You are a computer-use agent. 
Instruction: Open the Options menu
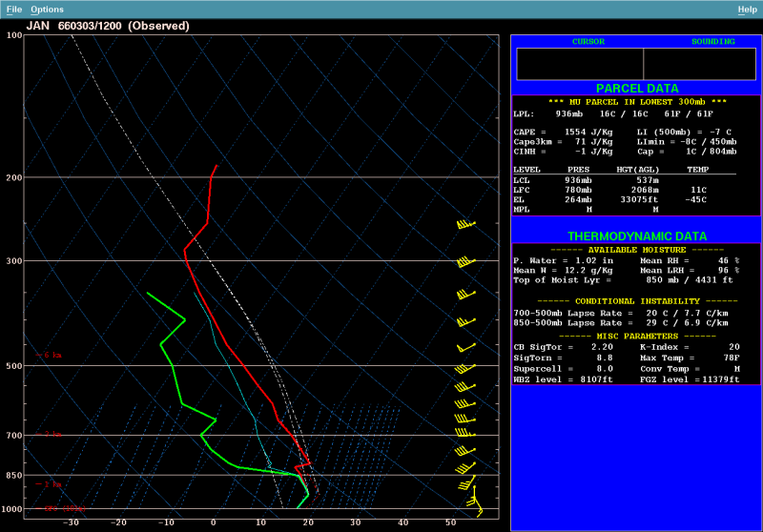coord(47,10)
